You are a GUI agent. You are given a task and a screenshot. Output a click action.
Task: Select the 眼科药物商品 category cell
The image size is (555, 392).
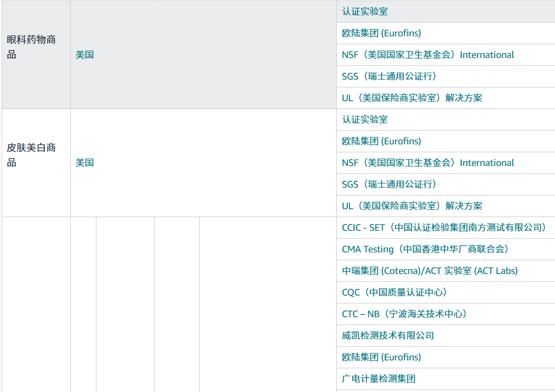point(36,55)
